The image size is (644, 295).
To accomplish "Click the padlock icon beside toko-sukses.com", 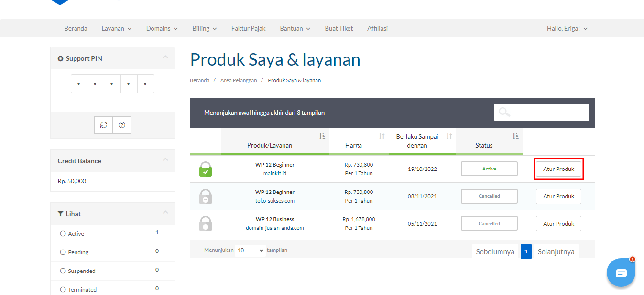I will coord(205,196).
